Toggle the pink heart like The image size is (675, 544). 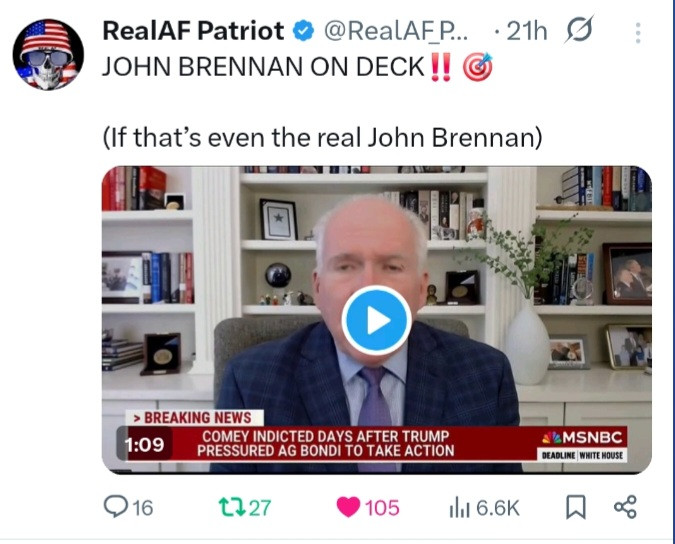coord(348,507)
